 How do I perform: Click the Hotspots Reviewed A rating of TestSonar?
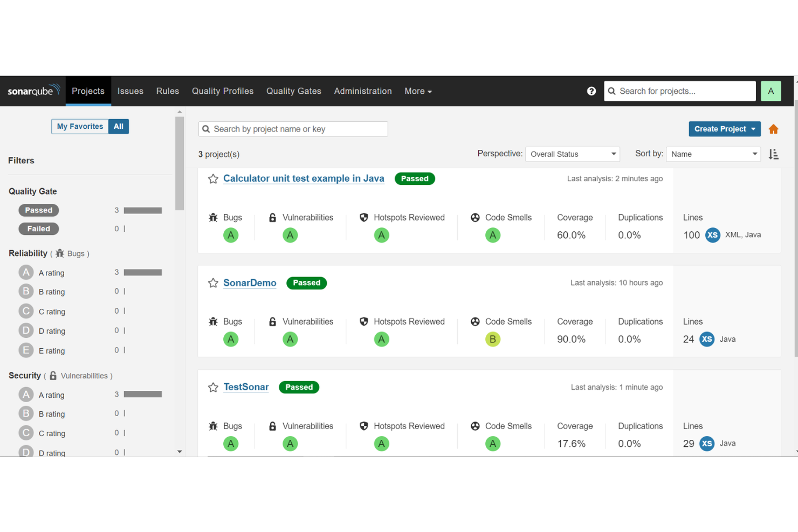pyautogui.click(x=381, y=444)
